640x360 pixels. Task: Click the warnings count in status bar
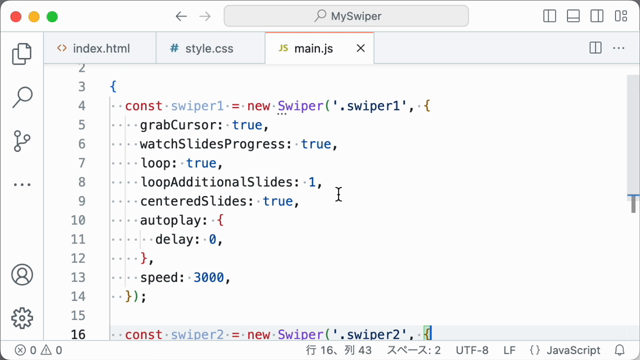coord(52,350)
